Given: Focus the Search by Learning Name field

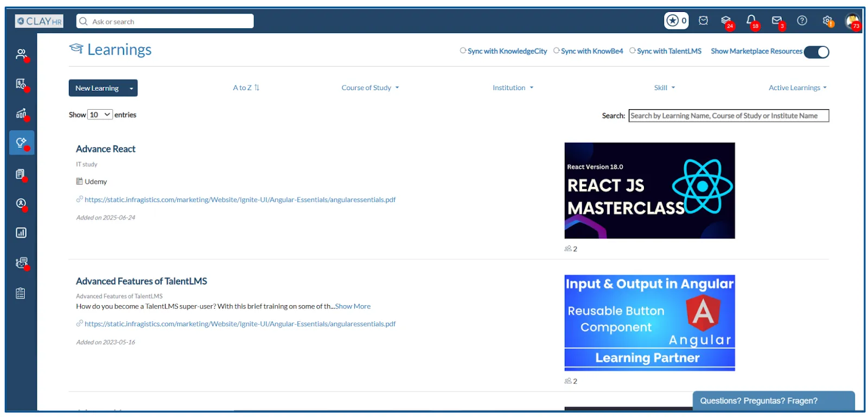Looking at the screenshot, I should [729, 116].
